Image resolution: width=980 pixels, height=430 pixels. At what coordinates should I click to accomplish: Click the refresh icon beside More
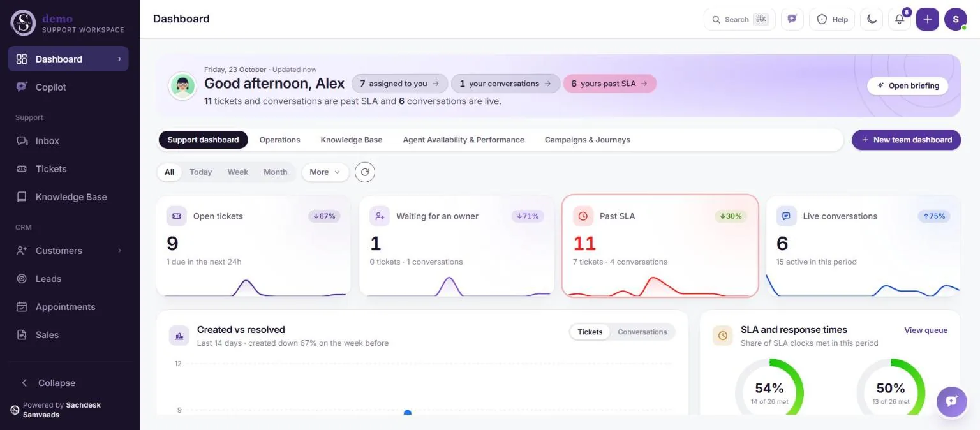pos(365,172)
